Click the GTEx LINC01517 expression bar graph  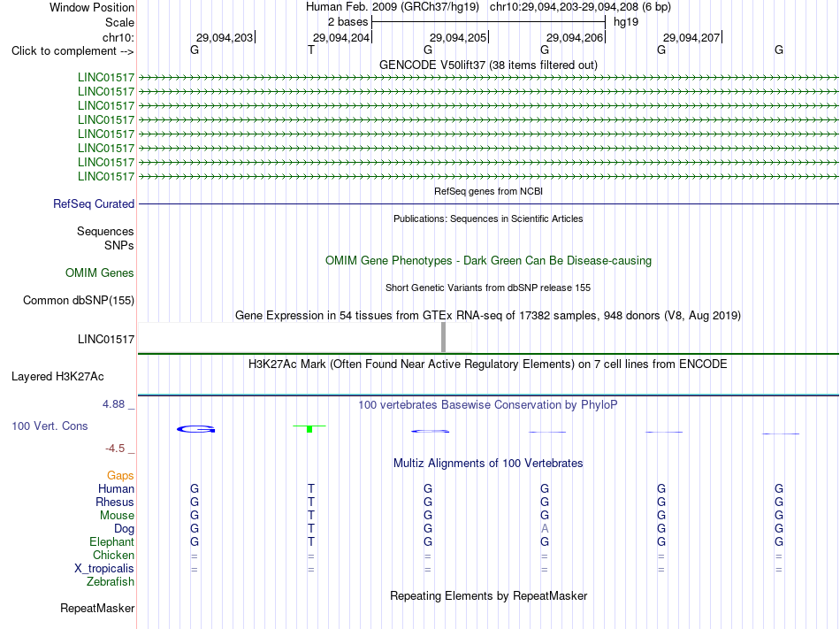tap(305, 338)
